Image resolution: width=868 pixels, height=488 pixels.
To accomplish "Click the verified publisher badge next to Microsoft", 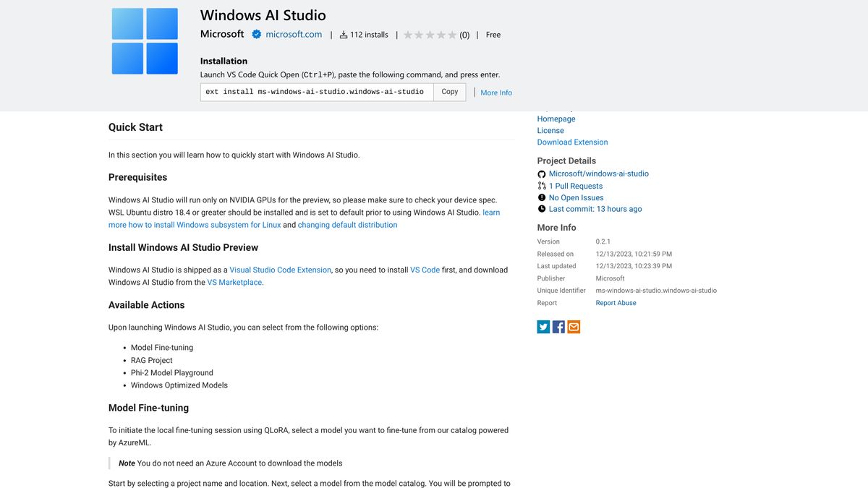I will (x=256, y=34).
